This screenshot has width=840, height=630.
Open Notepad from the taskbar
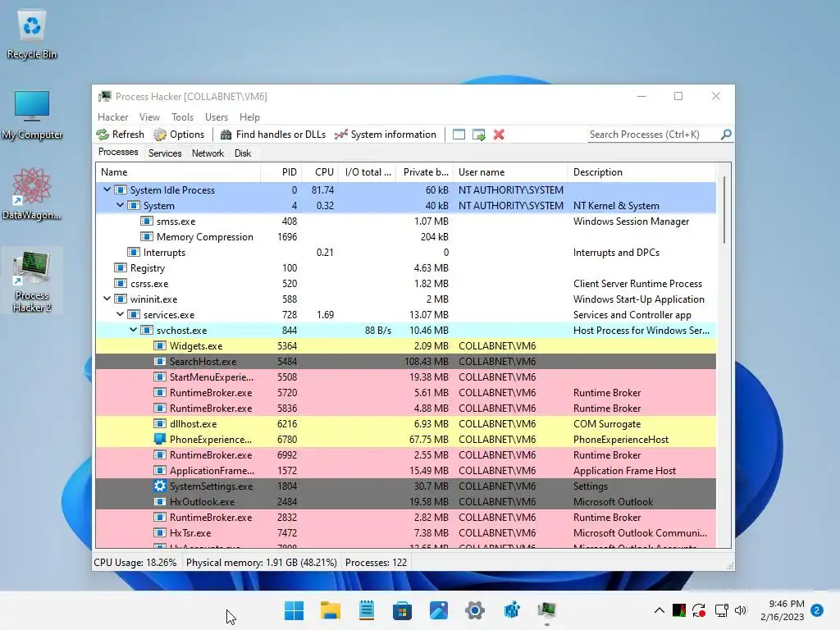pos(367,610)
